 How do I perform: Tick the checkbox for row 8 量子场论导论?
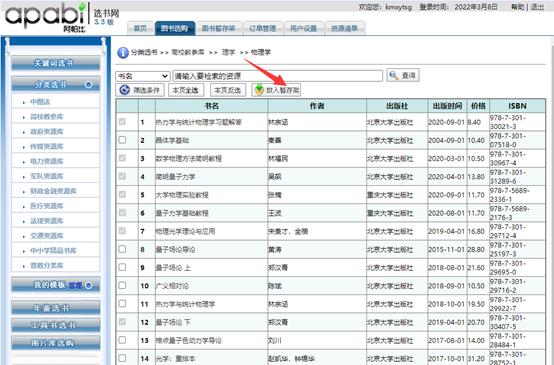click(x=122, y=249)
